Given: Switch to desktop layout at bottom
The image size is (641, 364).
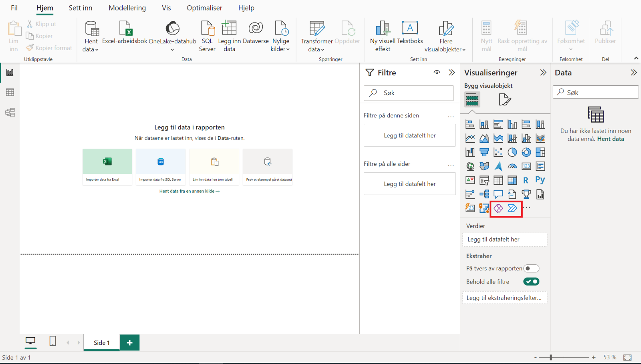Looking at the screenshot, I should [x=30, y=341].
